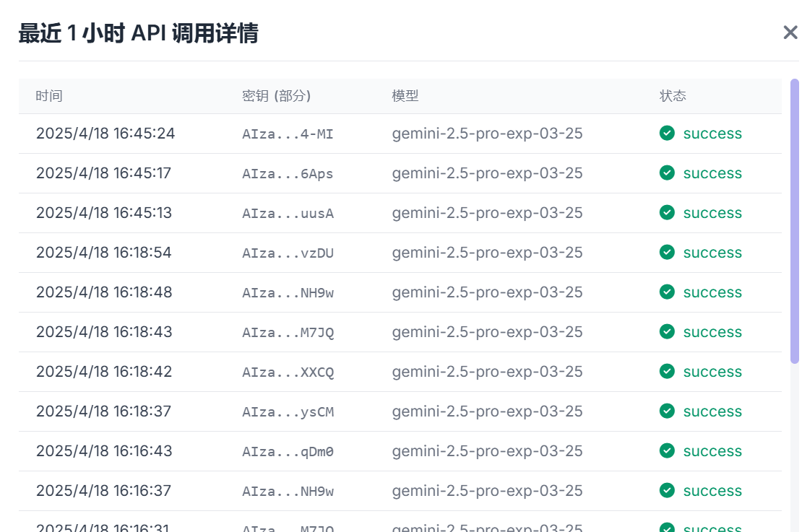Click the success text in the 16:18:42 row
Screen dimensions: 802x532
coord(712,372)
